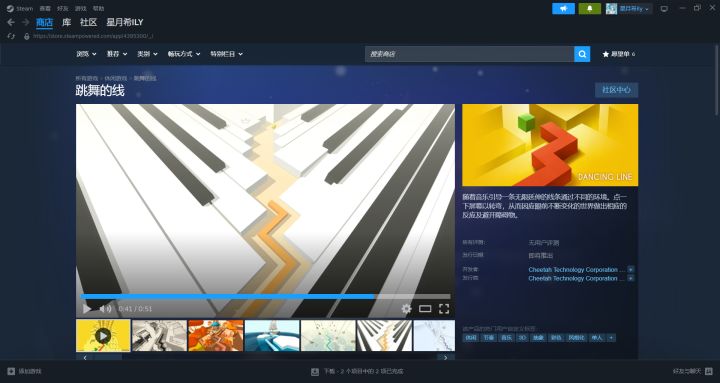The height and width of the screenshot is (383, 720).
Task: Open the downloads icon in status bar
Action: 315,371
